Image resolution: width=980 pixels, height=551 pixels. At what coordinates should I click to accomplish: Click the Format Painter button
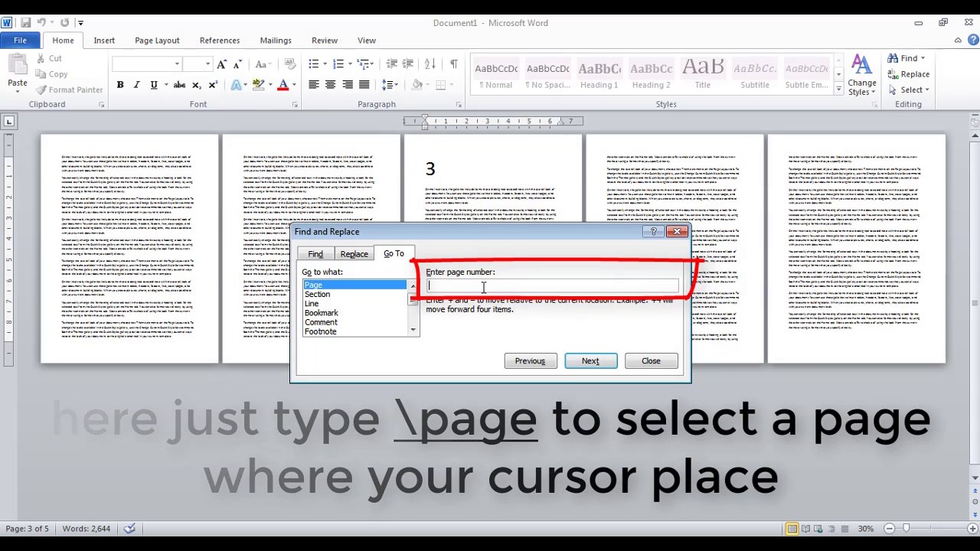pyautogui.click(x=69, y=90)
